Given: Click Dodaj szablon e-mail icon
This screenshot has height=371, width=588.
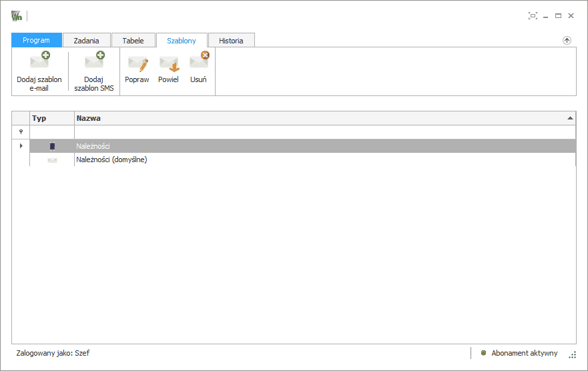Looking at the screenshot, I should click(x=40, y=60).
